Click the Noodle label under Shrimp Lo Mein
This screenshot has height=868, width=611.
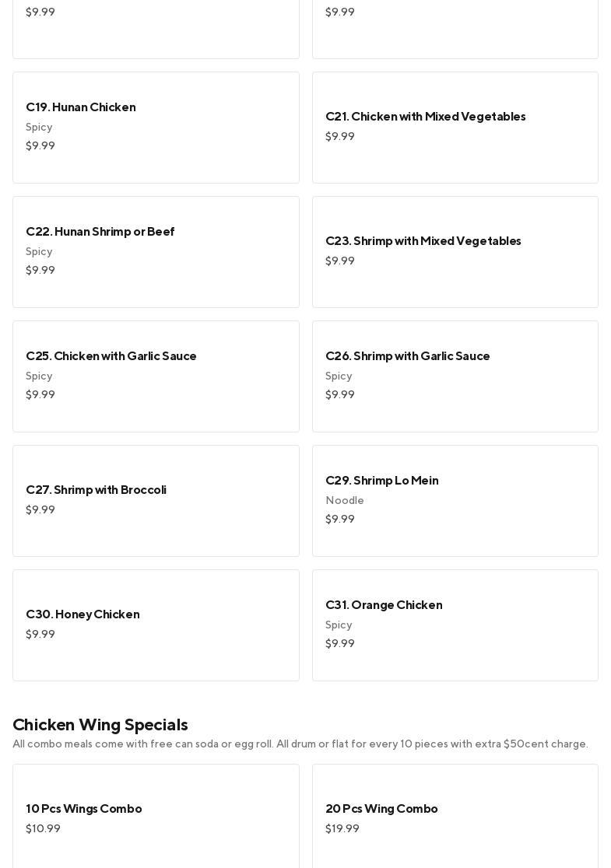coord(345,501)
